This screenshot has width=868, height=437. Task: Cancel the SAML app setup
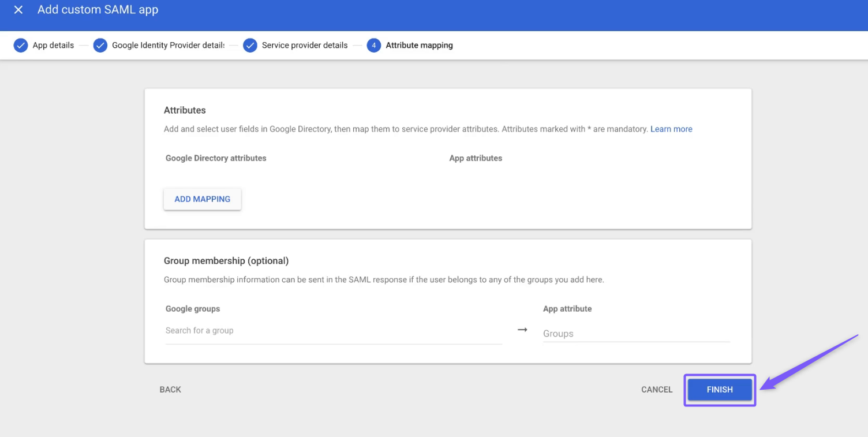tap(657, 390)
